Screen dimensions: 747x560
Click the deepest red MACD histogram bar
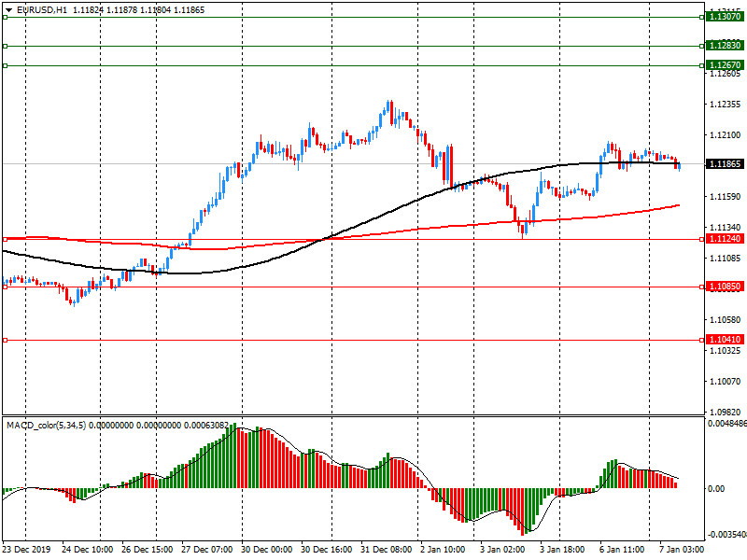pos(523,511)
